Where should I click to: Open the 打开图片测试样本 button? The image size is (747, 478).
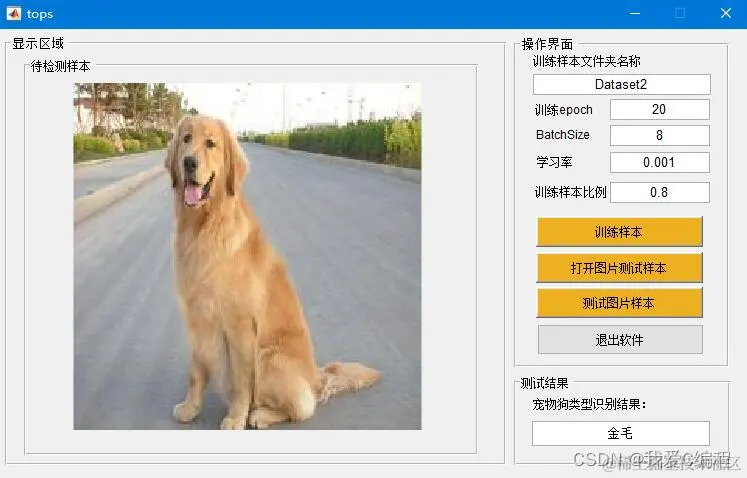(x=619, y=268)
